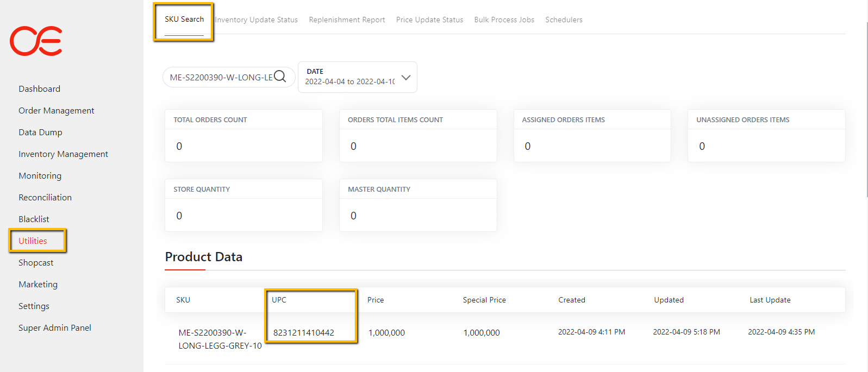Viewport: 868px width, 372px height.
Task: Switch to the Inventory Update Status tab
Action: (257, 20)
